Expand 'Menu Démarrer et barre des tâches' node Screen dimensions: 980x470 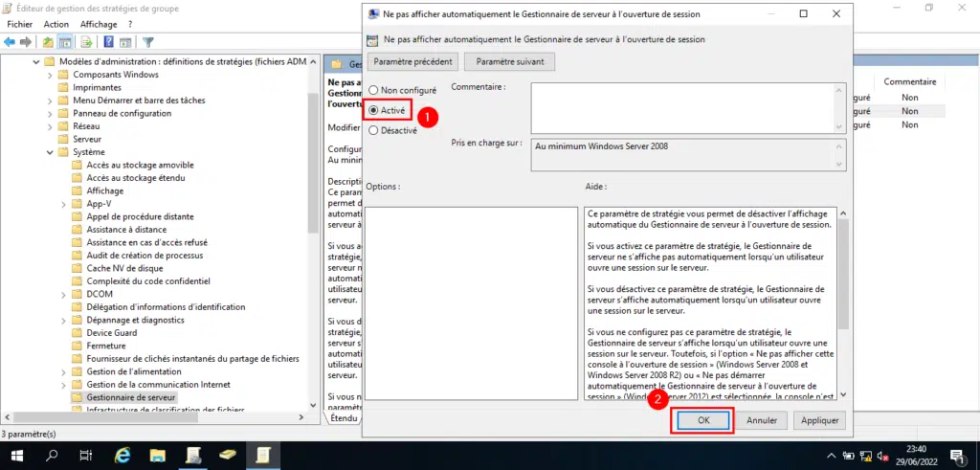pos(50,100)
